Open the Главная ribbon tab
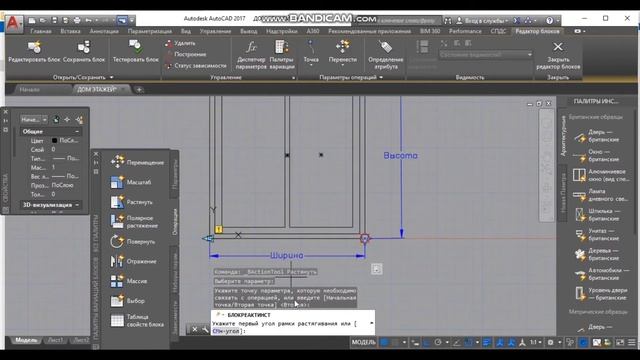Image resolution: width=640 pixels, height=360 pixels. [x=41, y=31]
